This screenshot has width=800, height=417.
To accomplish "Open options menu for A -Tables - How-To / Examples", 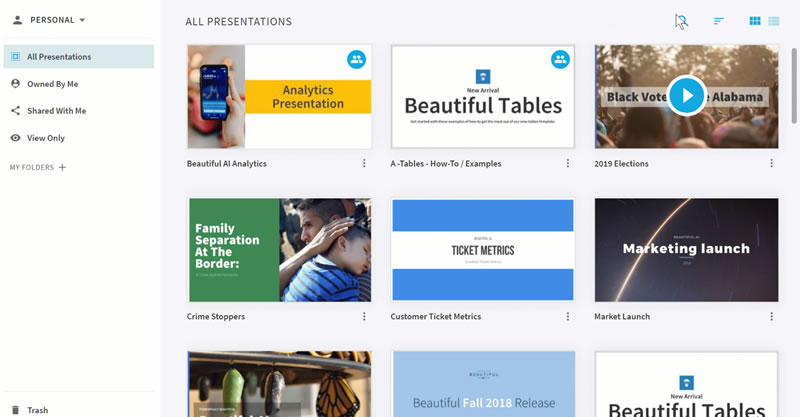I will click(x=567, y=163).
